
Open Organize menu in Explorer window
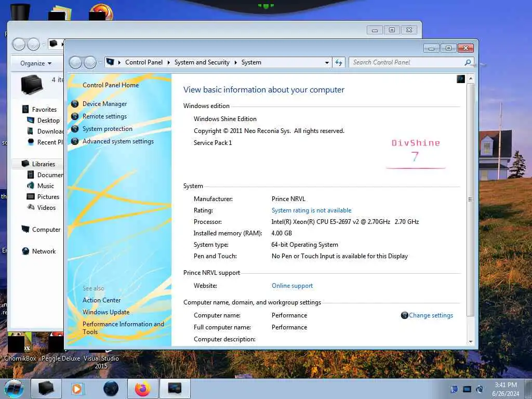pyautogui.click(x=36, y=63)
